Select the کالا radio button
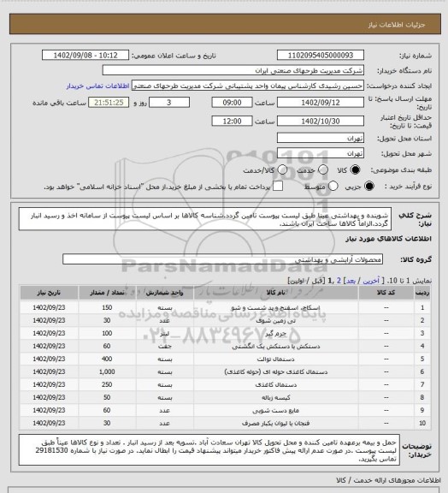The image size is (448, 493). (355, 169)
